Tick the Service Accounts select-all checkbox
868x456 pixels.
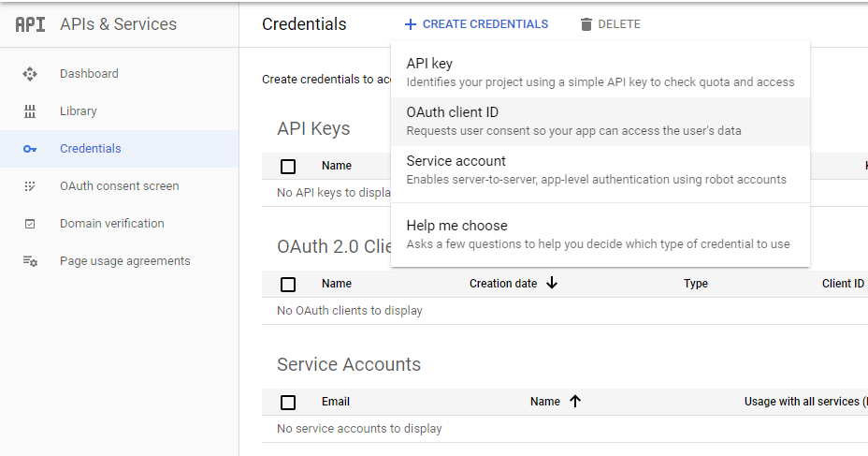click(288, 403)
